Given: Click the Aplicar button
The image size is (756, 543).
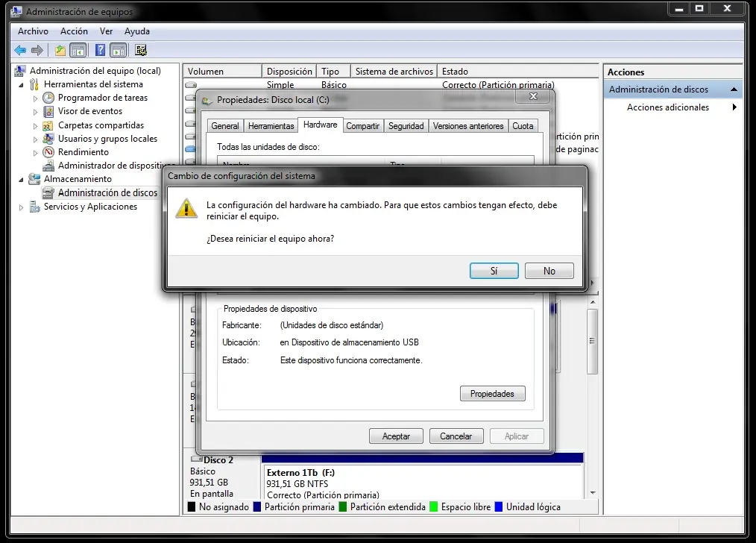Looking at the screenshot, I should (x=517, y=436).
